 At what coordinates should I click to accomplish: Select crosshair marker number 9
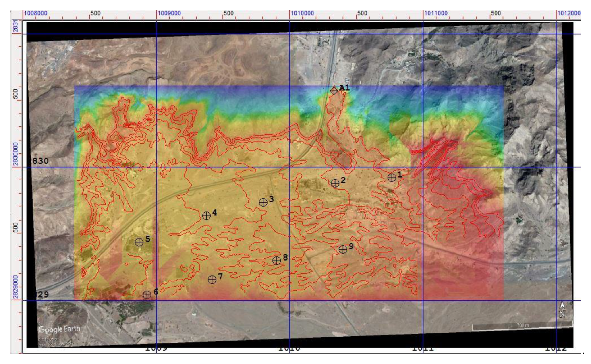click(x=343, y=249)
